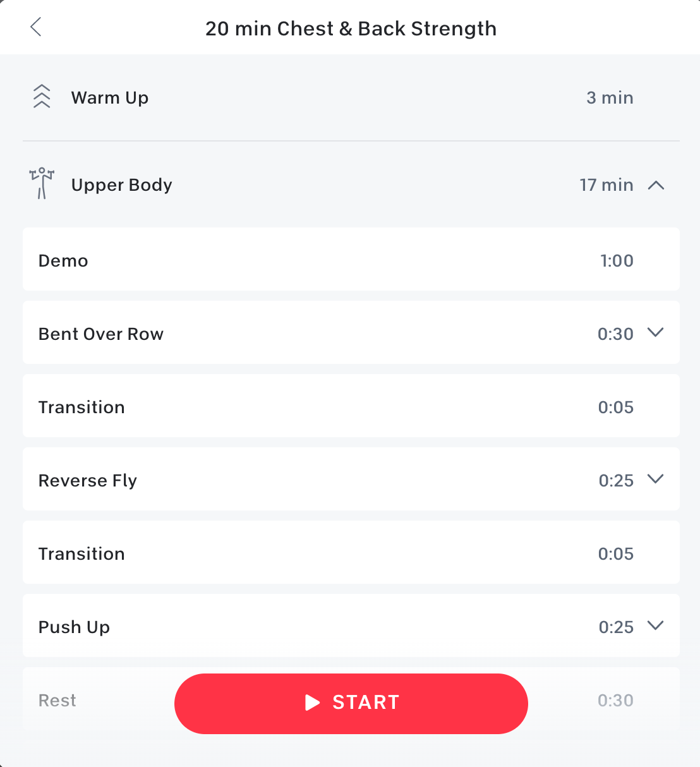
Task: Click the back arrow icon
Action: click(36, 27)
